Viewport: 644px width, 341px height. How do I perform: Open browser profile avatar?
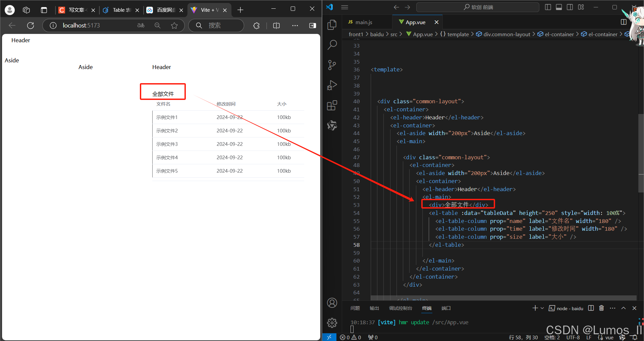[x=10, y=10]
